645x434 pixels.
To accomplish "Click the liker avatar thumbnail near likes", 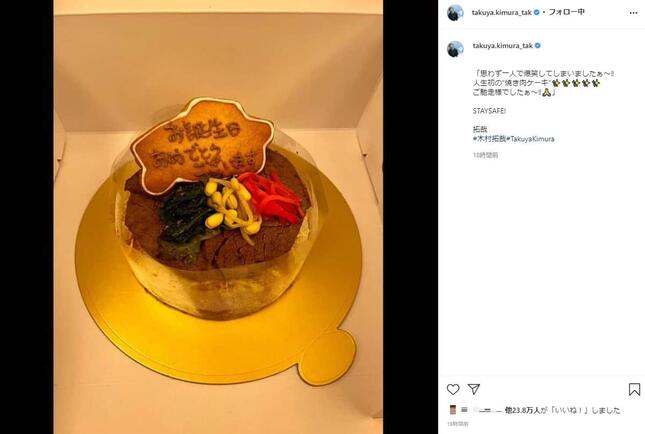I will coord(453,410).
